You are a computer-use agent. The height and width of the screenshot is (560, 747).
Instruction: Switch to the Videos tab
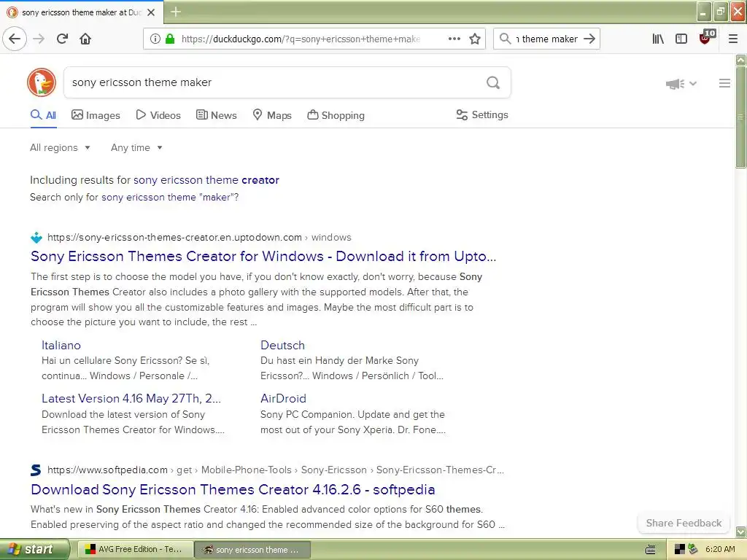(158, 115)
